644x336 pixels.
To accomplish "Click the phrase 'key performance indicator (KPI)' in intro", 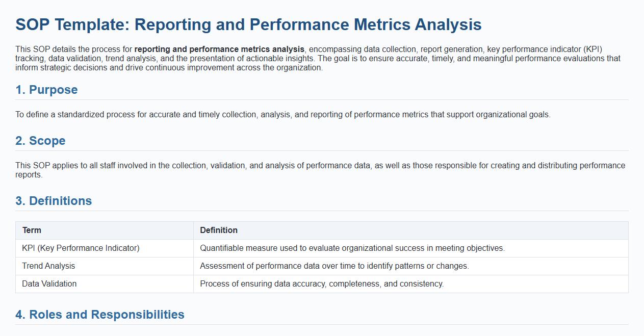I will 545,49.
